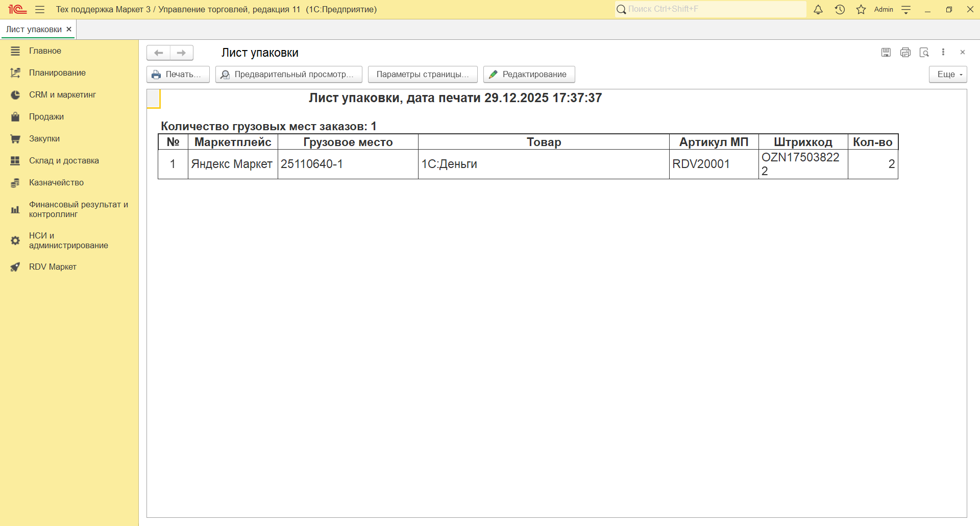Open the RDV Маркет section

[69, 267]
